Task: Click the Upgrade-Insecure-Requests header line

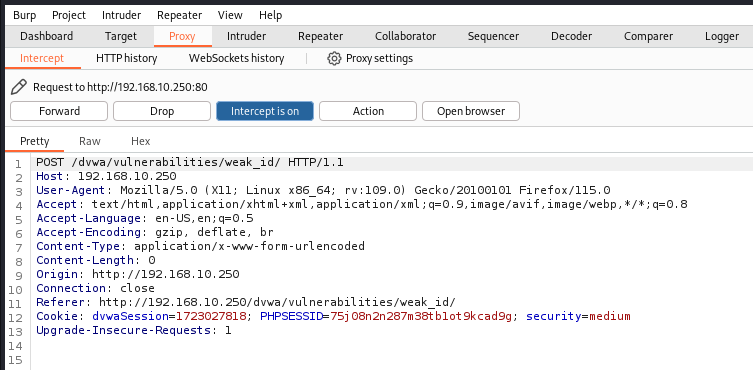Action: (x=134, y=330)
